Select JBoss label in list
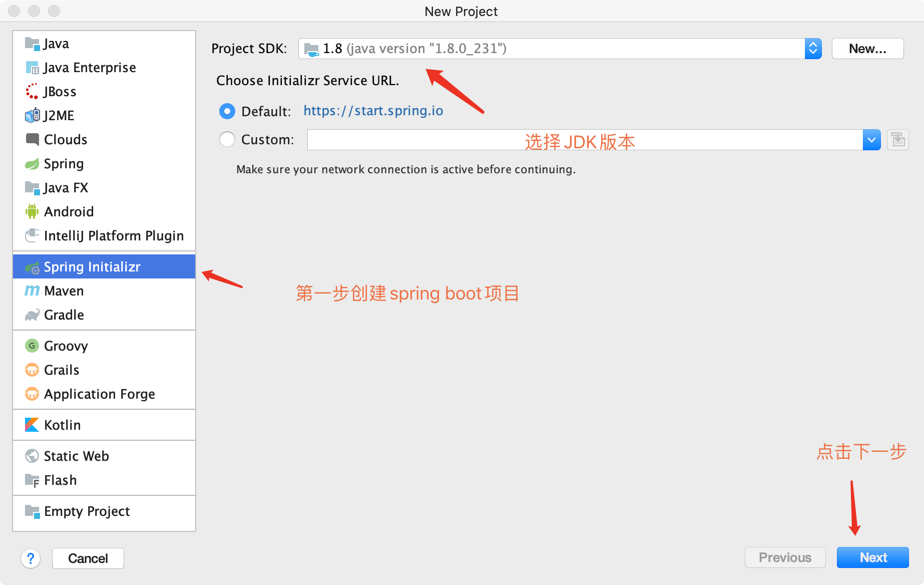 pos(60,92)
